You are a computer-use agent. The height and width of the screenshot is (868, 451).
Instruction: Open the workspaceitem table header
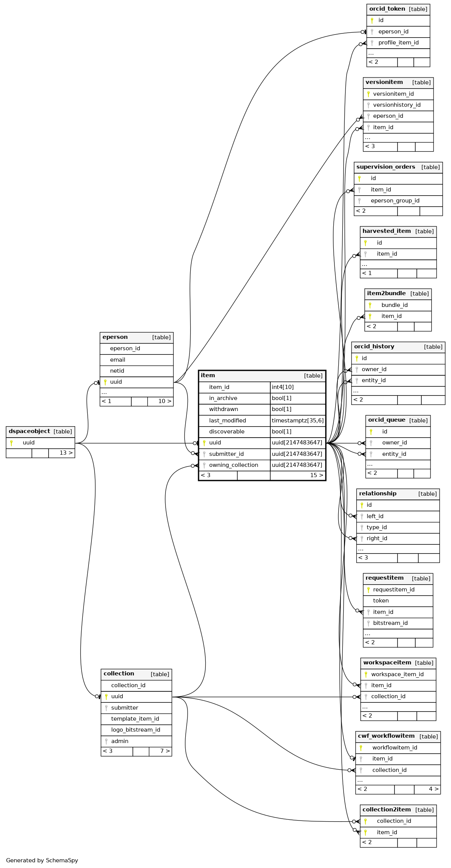(x=387, y=662)
